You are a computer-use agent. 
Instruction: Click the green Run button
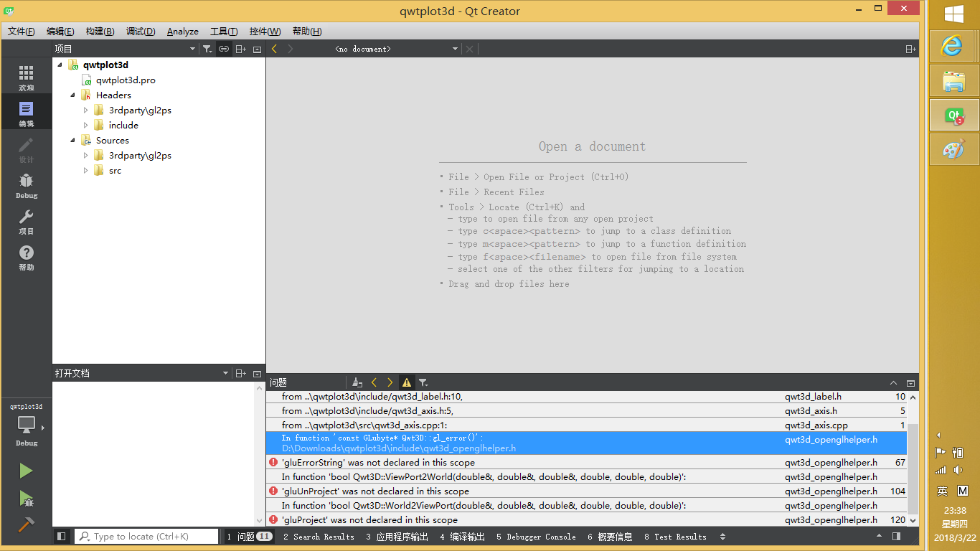pos(26,471)
